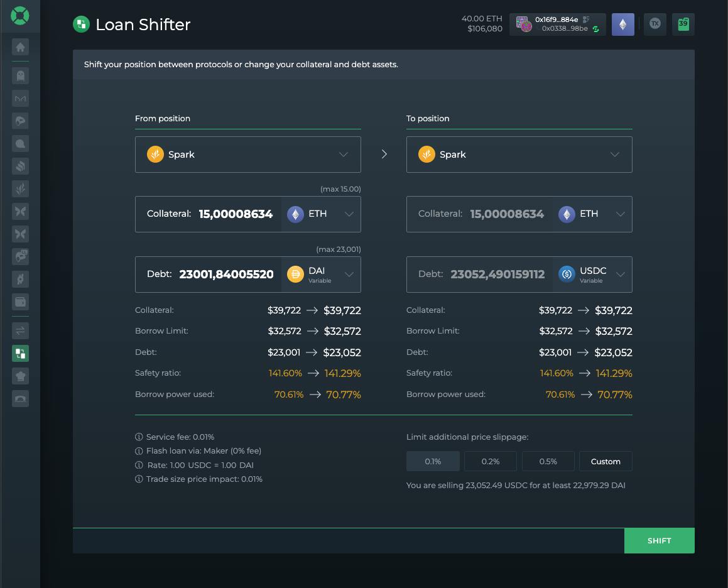Open the Exchange swap arrows sidebar icon

(21, 330)
